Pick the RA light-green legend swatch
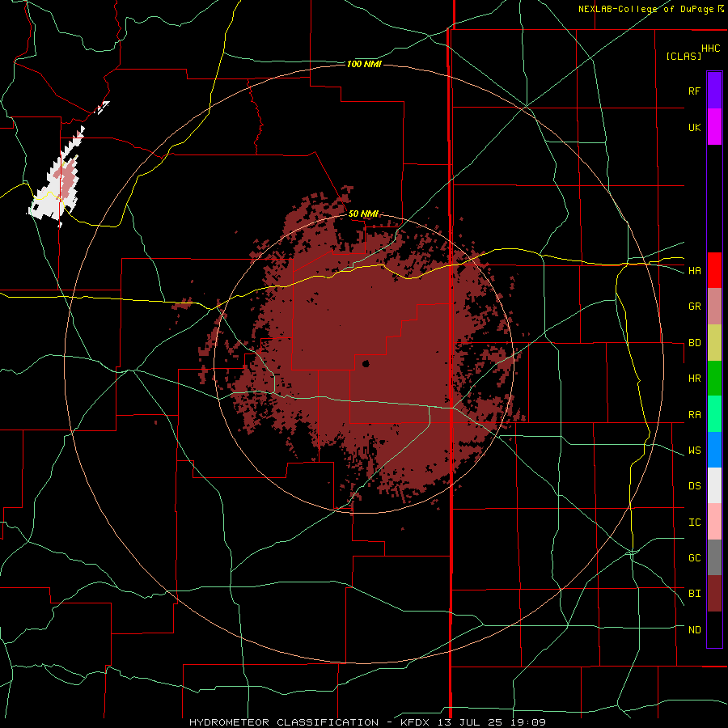Viewport: 728px width, 728px height. 714,414
